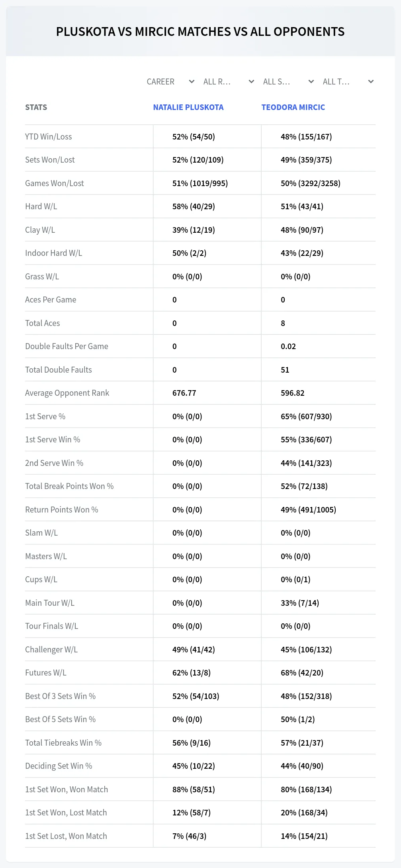Click Mircic's 1st Serve % value 65% (607/930)
401x868 pixels.
306,416
